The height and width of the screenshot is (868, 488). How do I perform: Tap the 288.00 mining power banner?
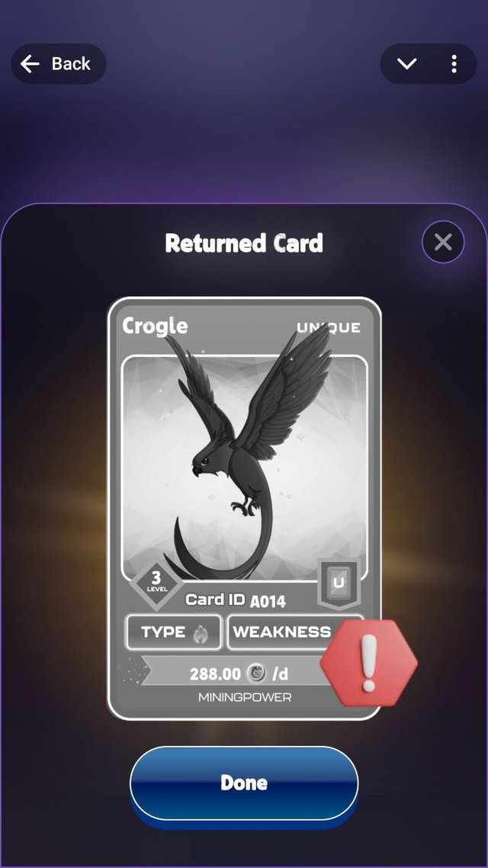(x=239, y=674)
